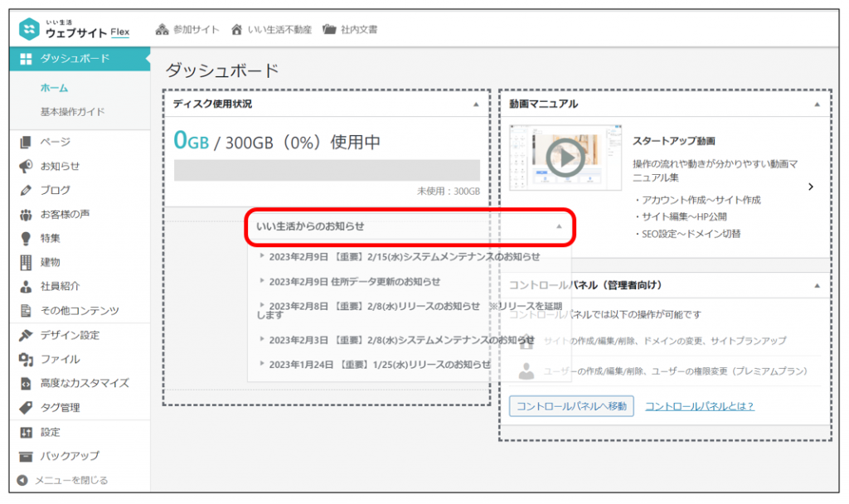Open the バックアップ archive icon
Image resolution: width=849 pixels, height=504 pixels.
point(26,456)
